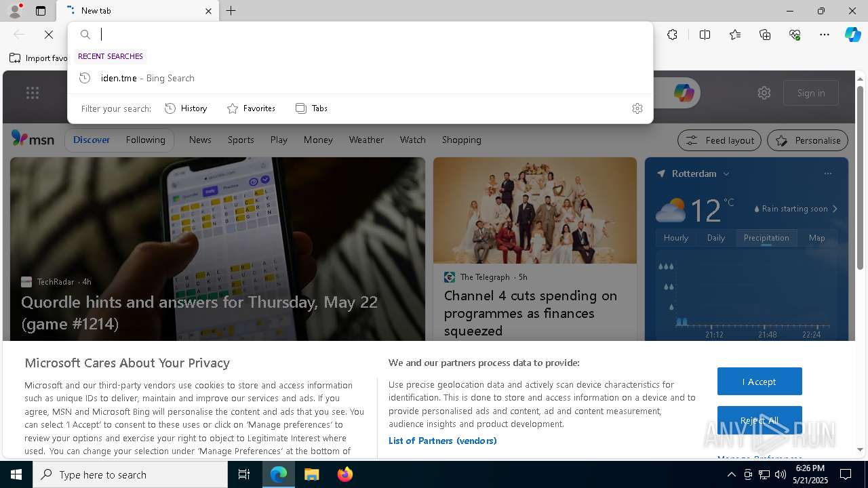Viewport: 868px width, 488px height.
Task: Open a new tab with plus button
Action: [x=231, y=11]
